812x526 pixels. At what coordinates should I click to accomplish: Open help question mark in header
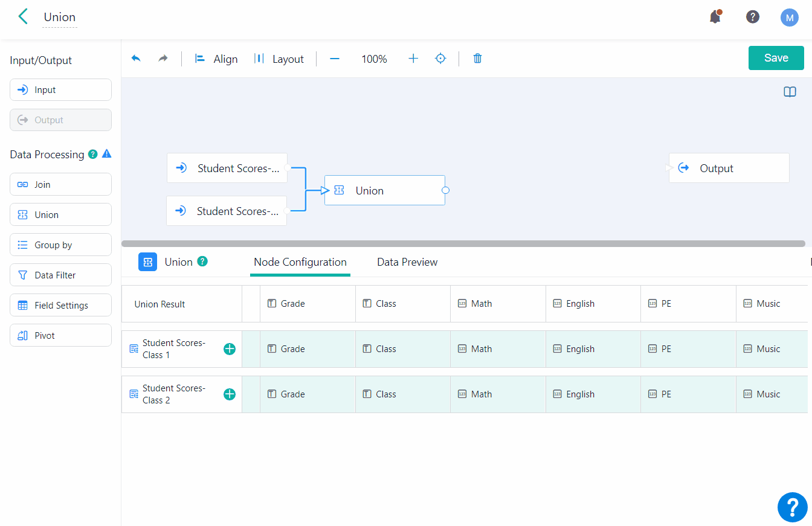(752, 16)
